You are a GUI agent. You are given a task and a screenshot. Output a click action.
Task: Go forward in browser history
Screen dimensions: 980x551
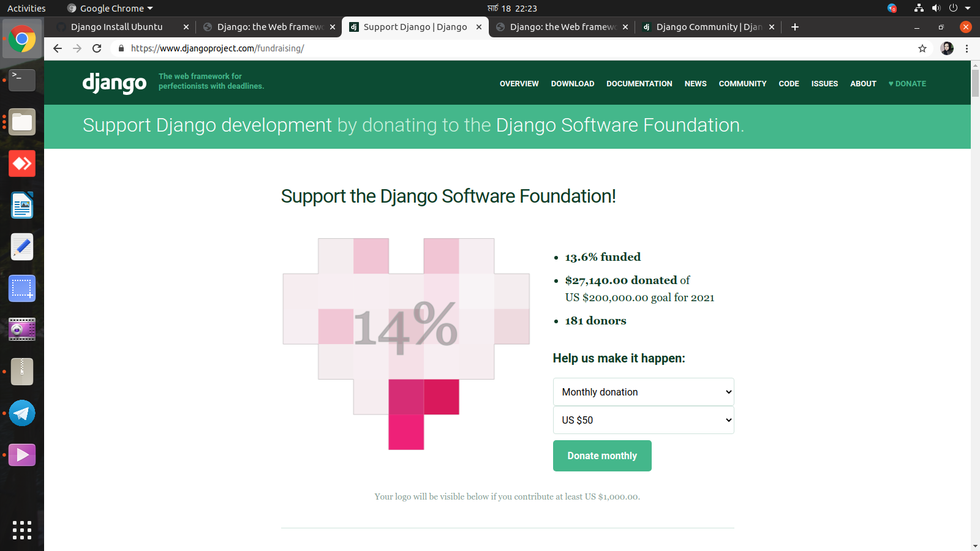[77, 48]
